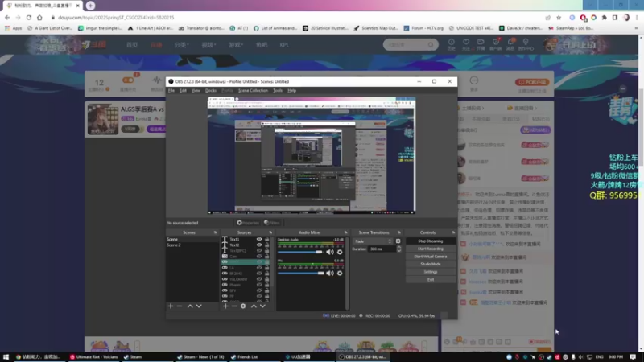Viewport: 644px width, 362px height.
Task: Open OBS Settings from the Controls panel
Action: click(x=431, y=272)
